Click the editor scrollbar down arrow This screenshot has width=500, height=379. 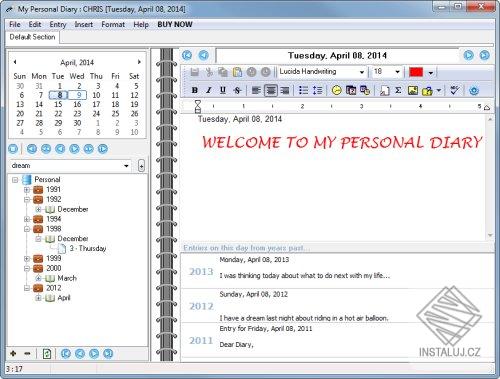pyautogui.click(x=490, y=235)
